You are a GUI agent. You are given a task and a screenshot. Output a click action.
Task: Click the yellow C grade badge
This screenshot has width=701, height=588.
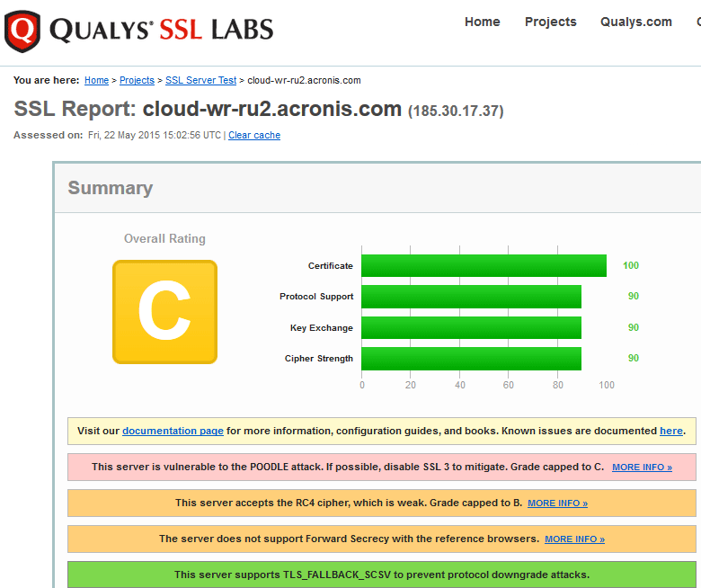click(164, 312)
